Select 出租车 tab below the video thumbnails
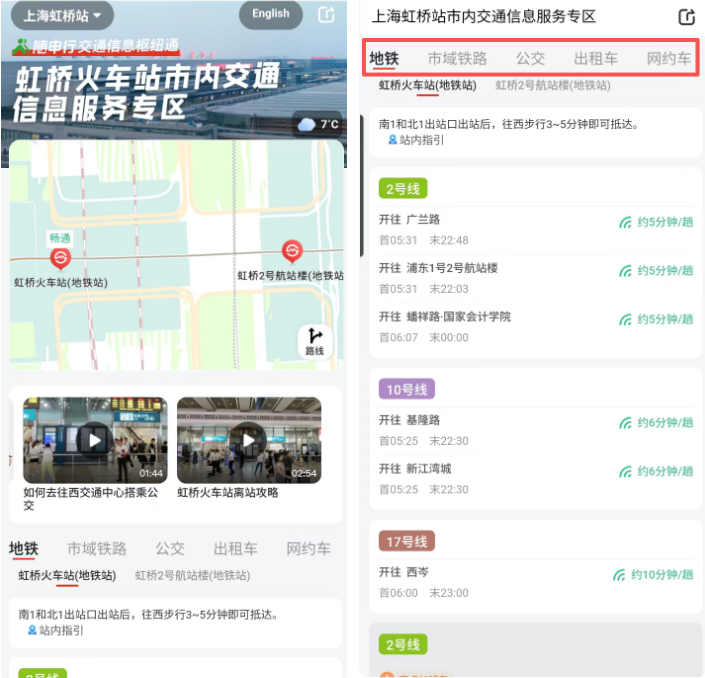Screen dimensions: 705x678 pos(235,549)
